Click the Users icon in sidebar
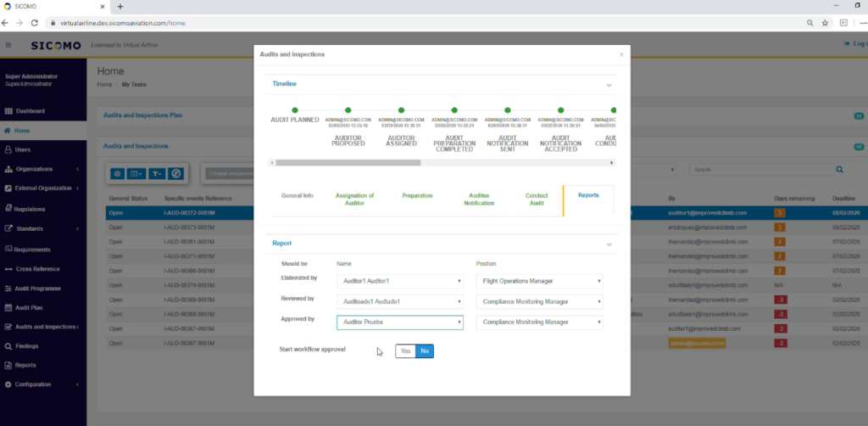The height and width of the screenshot is (426, 868). pos(8,149)
